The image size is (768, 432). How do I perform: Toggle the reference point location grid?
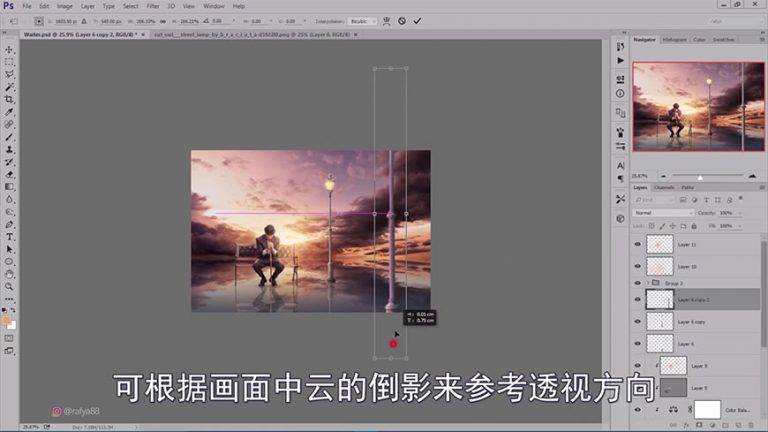[39, 21]
